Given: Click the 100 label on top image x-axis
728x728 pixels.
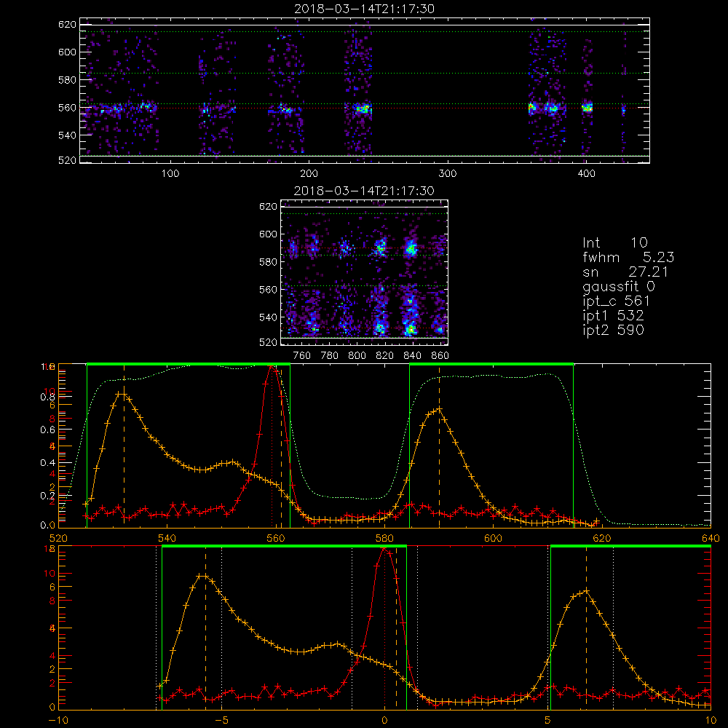Looking at the screenshot, I should pos(170,173).
